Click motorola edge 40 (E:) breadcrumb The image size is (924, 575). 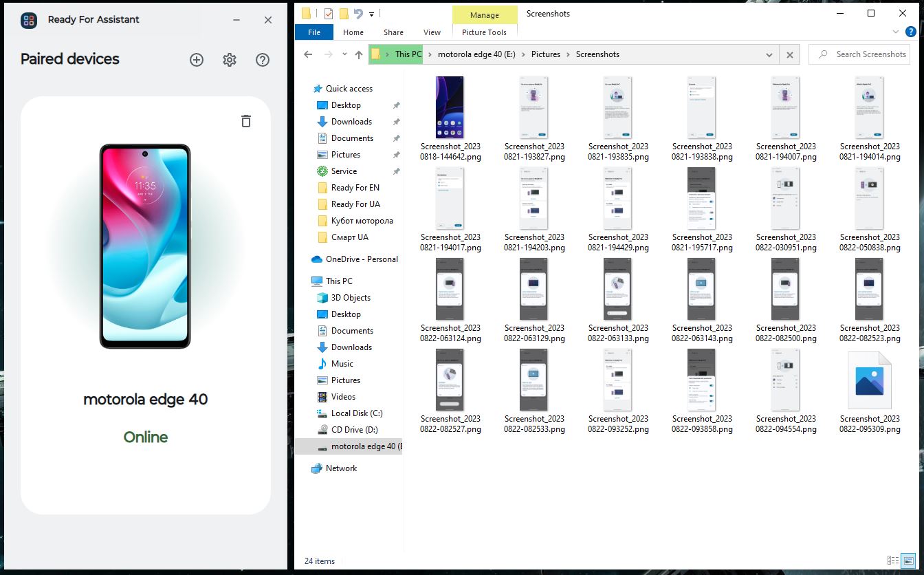tap(477, 54)
